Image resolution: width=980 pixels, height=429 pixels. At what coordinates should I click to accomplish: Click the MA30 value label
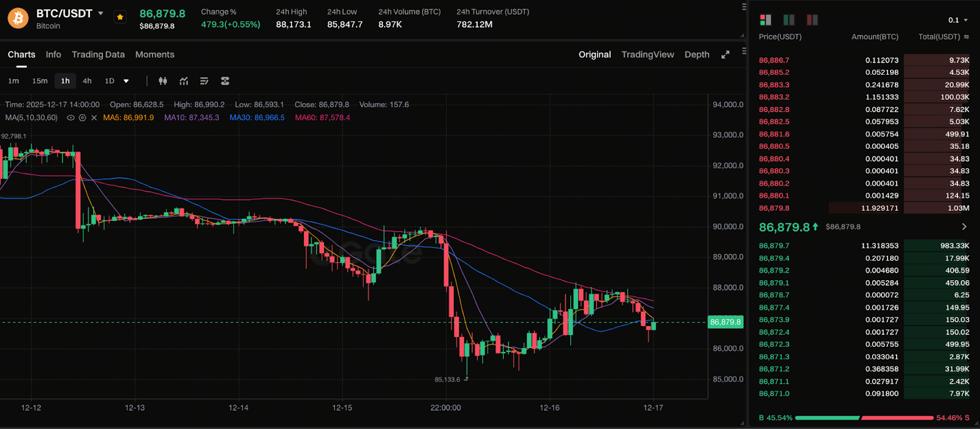[x=257, y=118]
